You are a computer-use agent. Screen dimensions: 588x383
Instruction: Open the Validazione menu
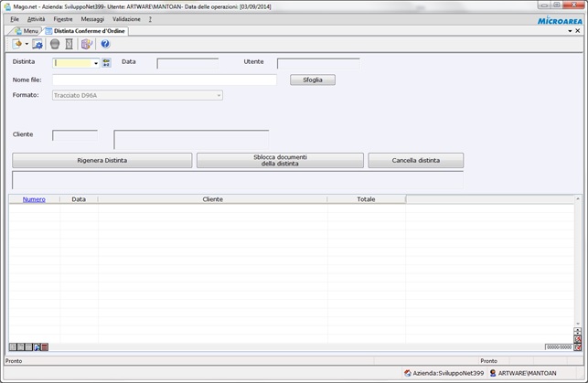coord(126,18)
